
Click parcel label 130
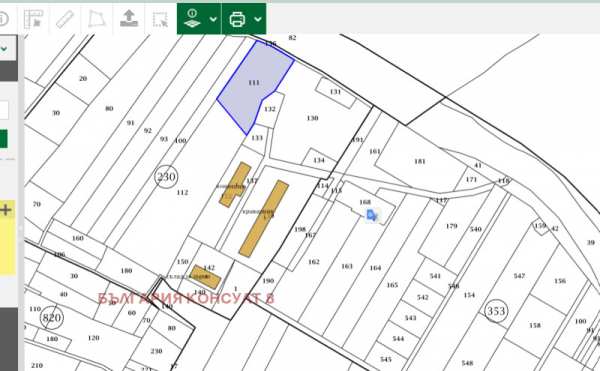click(312, 118)
